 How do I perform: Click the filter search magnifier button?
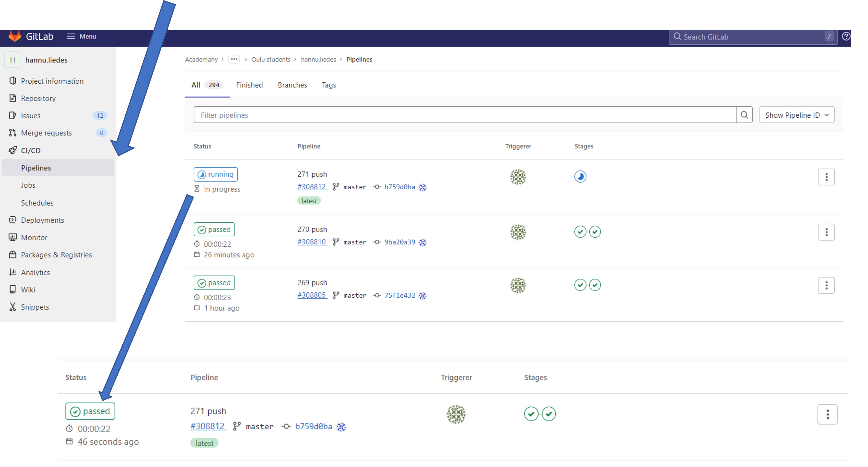pos(744,115)
